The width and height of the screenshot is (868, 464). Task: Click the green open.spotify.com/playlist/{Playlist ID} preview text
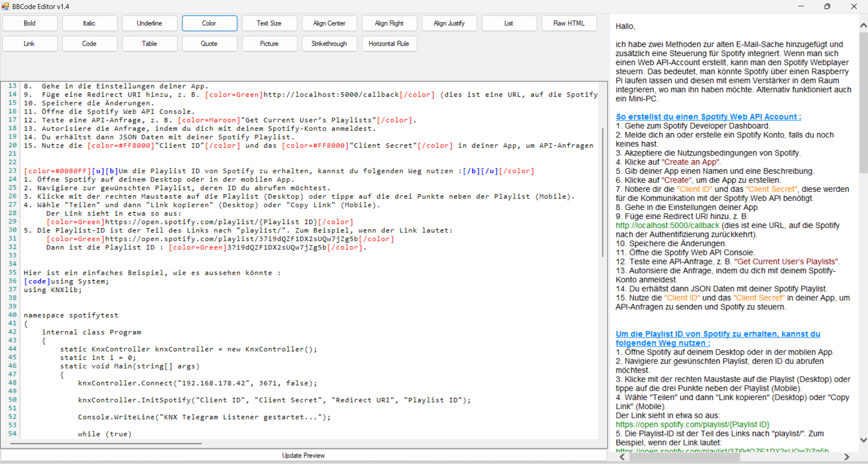tap(693, 425)
